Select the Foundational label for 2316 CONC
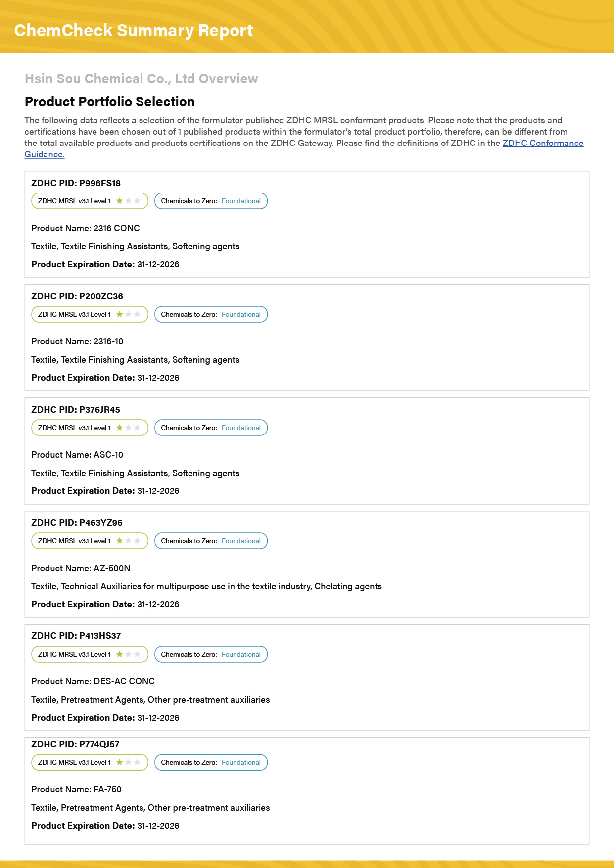This screenshot has height=868, width=614. pyautogui.click(x=241, y=201)
